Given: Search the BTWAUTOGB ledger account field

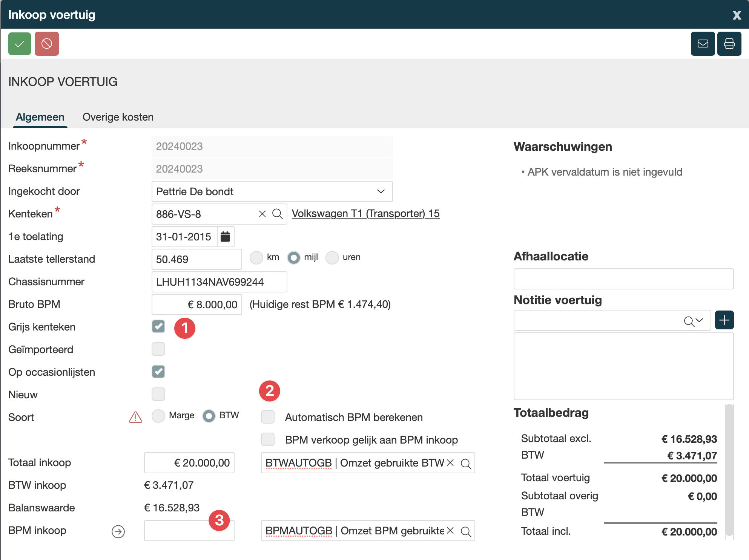Looking at the screenshot, I should coord(466,464).
